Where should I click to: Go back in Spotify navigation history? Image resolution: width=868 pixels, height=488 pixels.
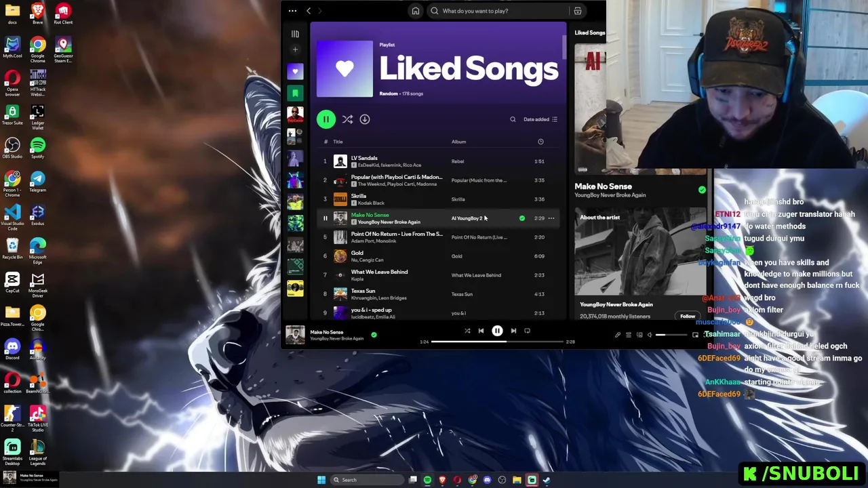(309, 11)
